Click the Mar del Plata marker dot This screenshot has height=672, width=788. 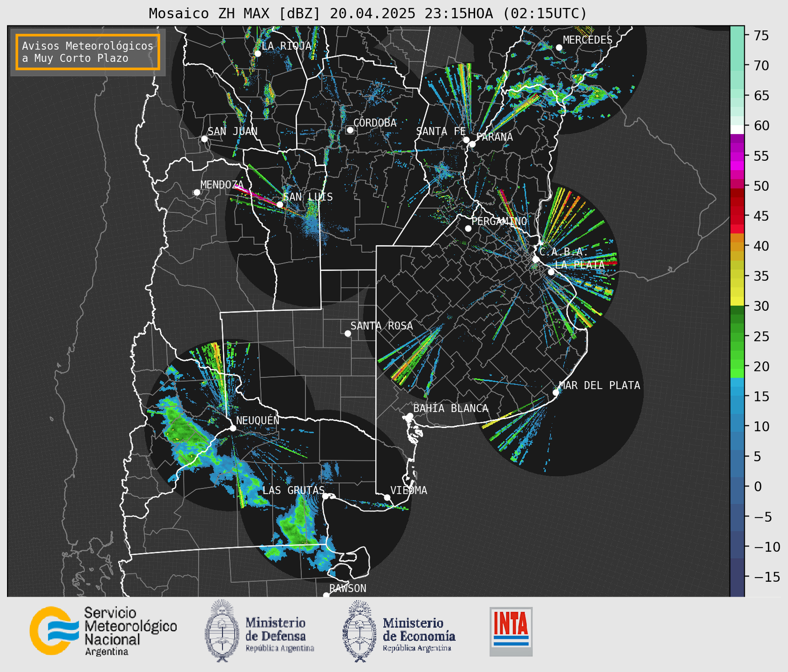(555, 393)
